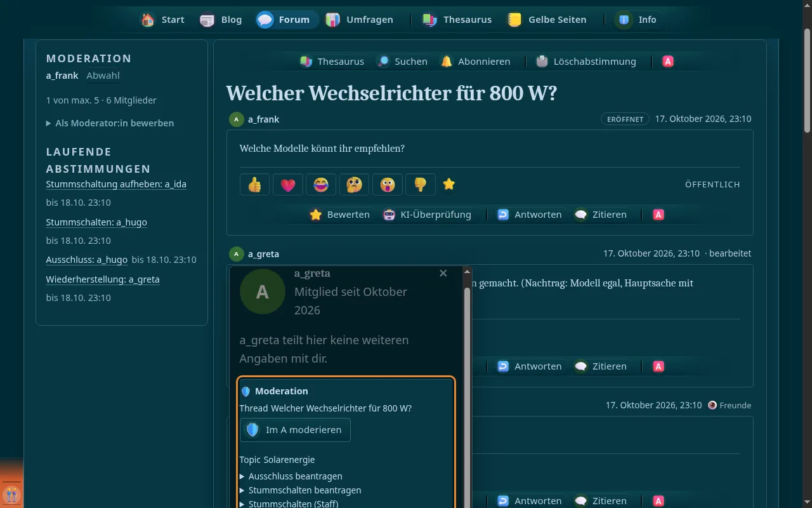Click the ÖFFENTLICH visibility label
The image size is (812, 508).
712,185
